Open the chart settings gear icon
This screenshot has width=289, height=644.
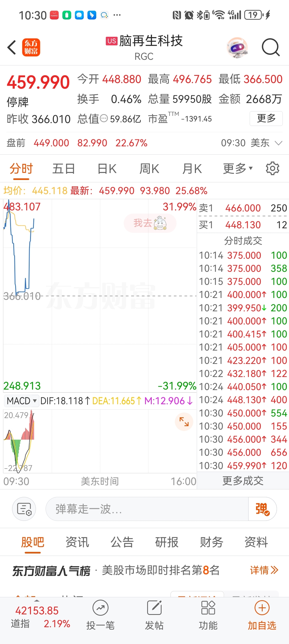click(272, 168)
